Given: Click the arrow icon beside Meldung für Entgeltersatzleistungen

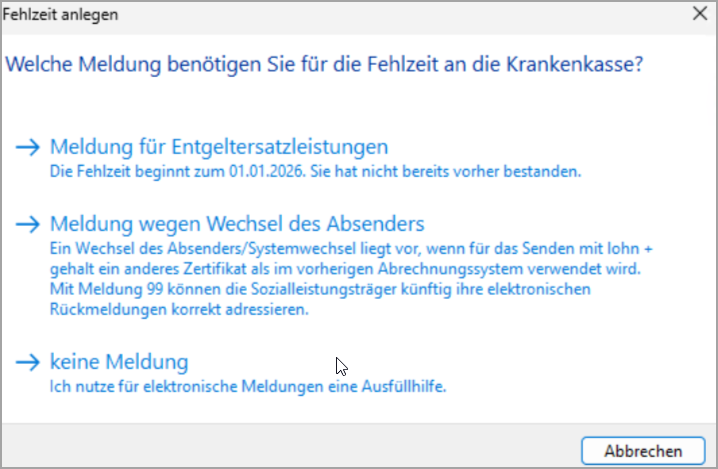Looking at the screenshot, I should pos(27,148).
